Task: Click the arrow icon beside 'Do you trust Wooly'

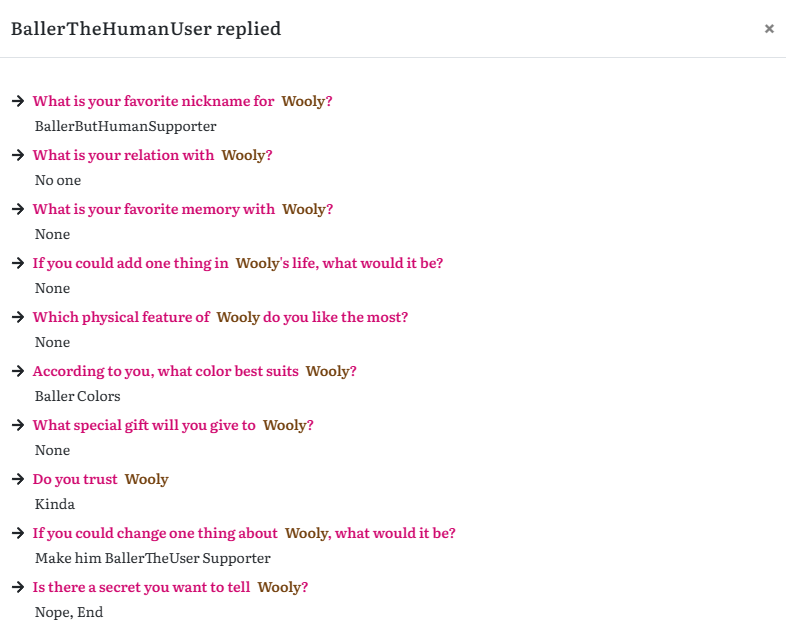Action: coord(18,479)
